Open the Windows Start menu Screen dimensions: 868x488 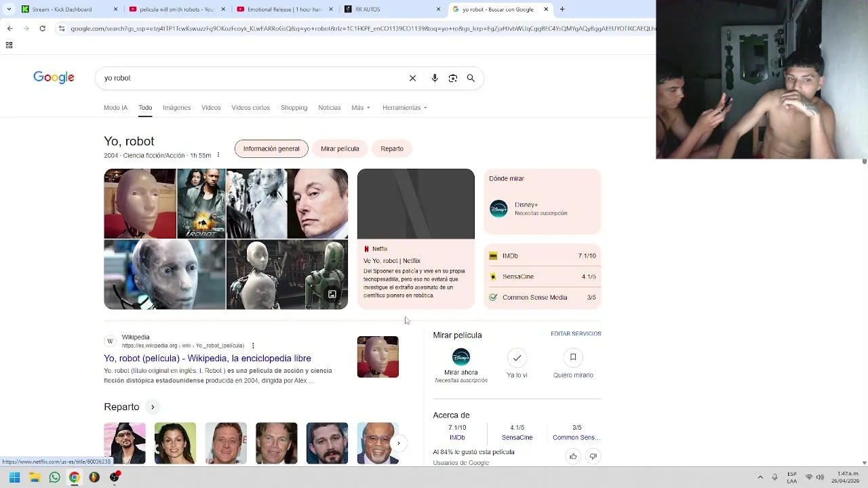click(14, 477)
